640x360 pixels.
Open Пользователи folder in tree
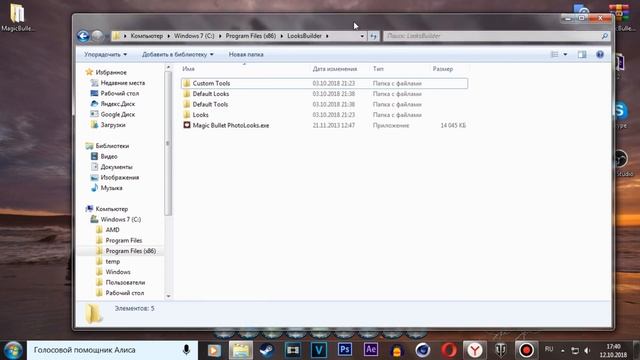click(x=125, y=282)
